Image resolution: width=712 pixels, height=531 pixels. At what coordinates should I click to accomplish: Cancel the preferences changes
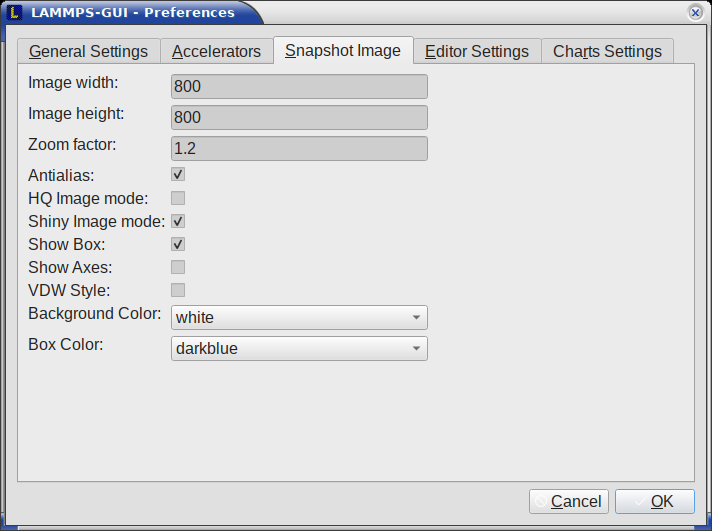click(569, 501)
